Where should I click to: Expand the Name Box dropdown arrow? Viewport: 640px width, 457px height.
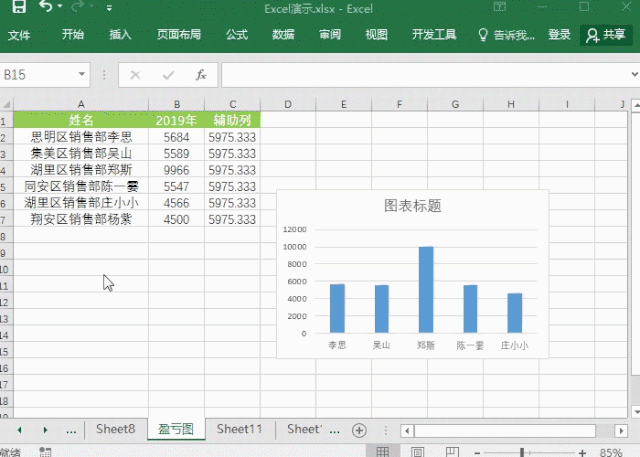point(82,74)
